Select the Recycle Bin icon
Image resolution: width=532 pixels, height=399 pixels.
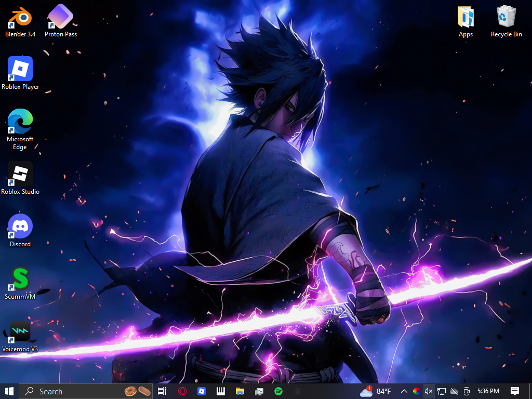[x=506, y=21]
